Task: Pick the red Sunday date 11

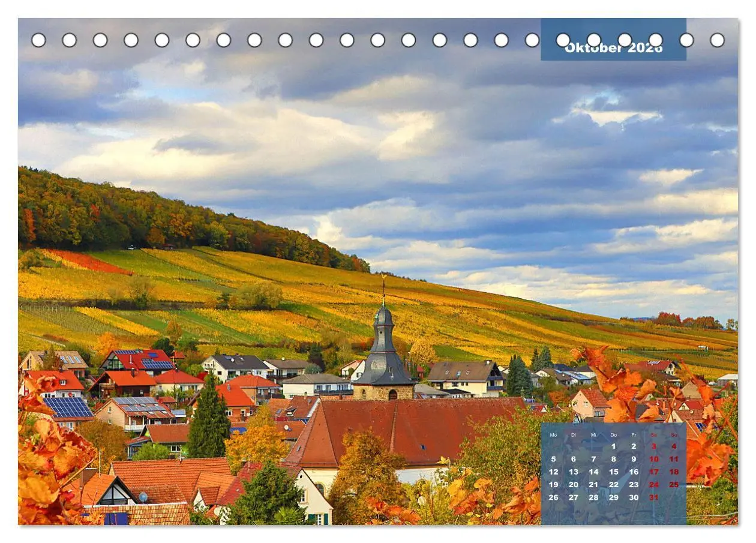Action: click(674, 459)
